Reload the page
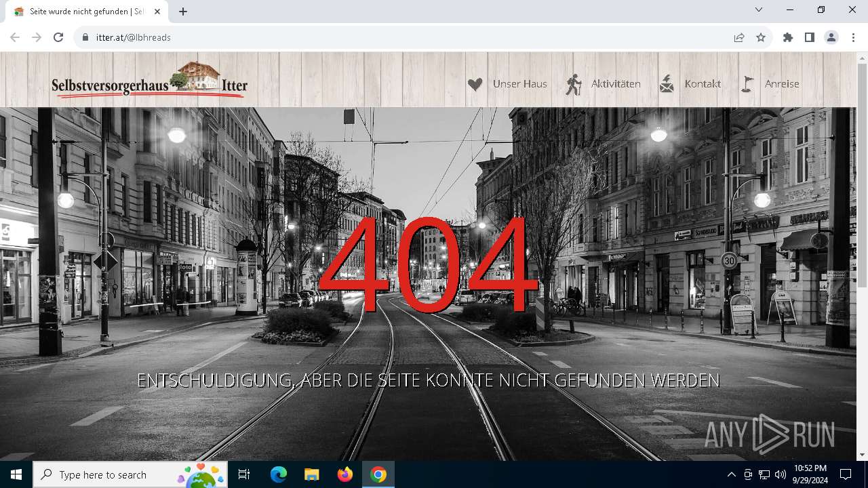The image size is (868, 488). click(x=58, y=37)
